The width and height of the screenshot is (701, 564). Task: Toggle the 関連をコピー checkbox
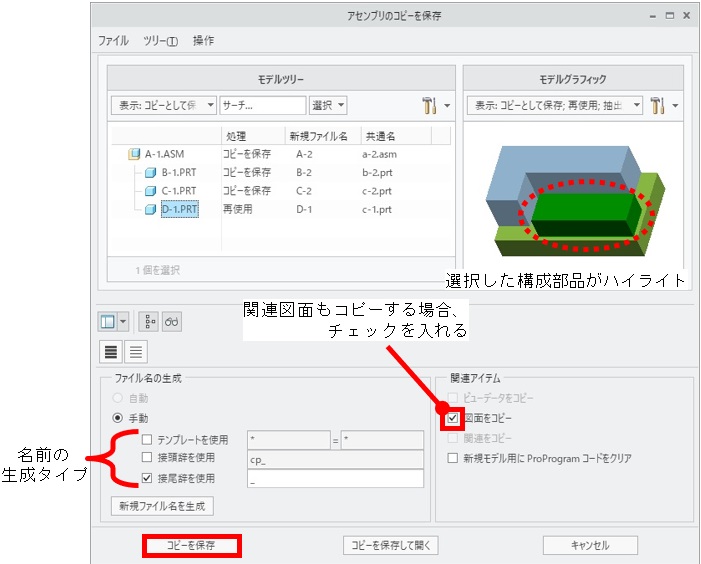tap(453, 438)
